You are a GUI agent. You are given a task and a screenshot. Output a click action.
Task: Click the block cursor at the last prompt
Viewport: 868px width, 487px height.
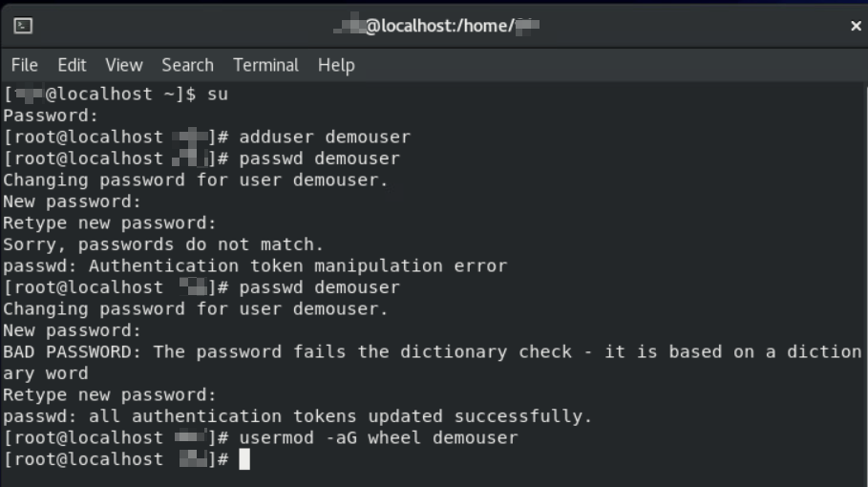click(244, 460)
